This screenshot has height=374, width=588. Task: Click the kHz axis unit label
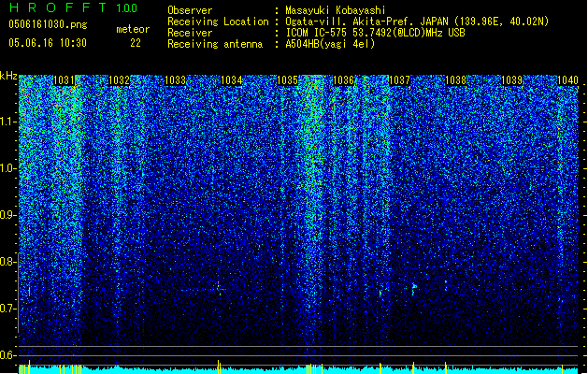(8, 76)
